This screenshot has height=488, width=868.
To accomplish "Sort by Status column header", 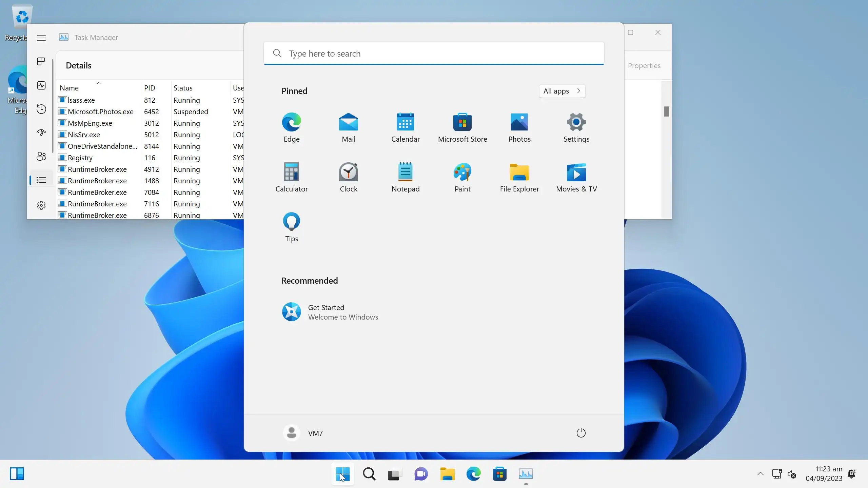I will pos(183,88).
